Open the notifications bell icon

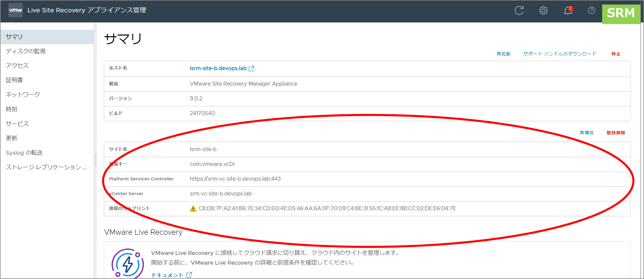click(568, 11)
